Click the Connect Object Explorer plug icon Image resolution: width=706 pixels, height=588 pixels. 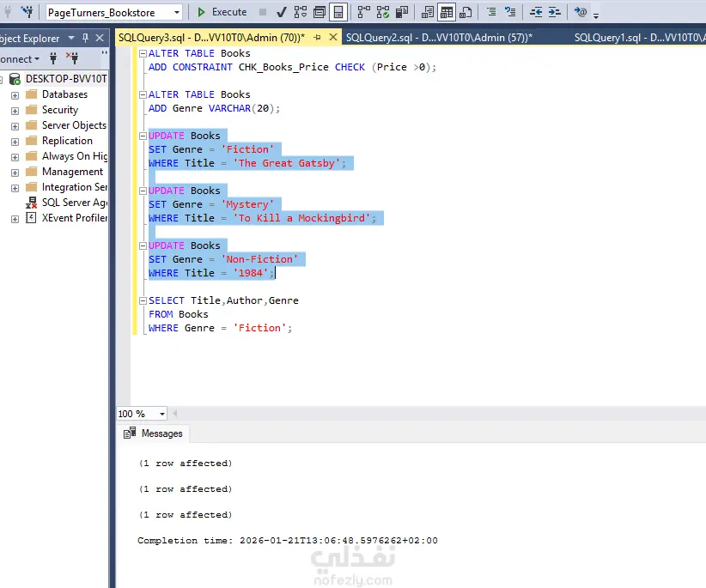click(x=53, y=58)
